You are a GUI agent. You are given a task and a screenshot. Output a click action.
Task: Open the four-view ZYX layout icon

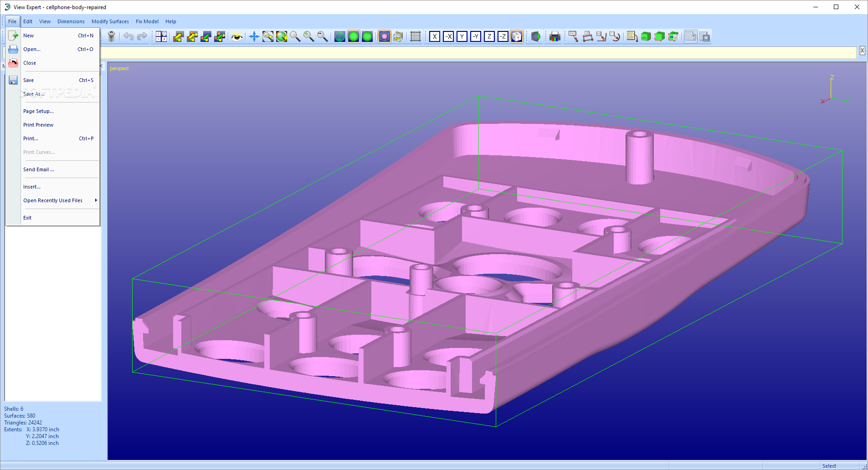[161, 36]
